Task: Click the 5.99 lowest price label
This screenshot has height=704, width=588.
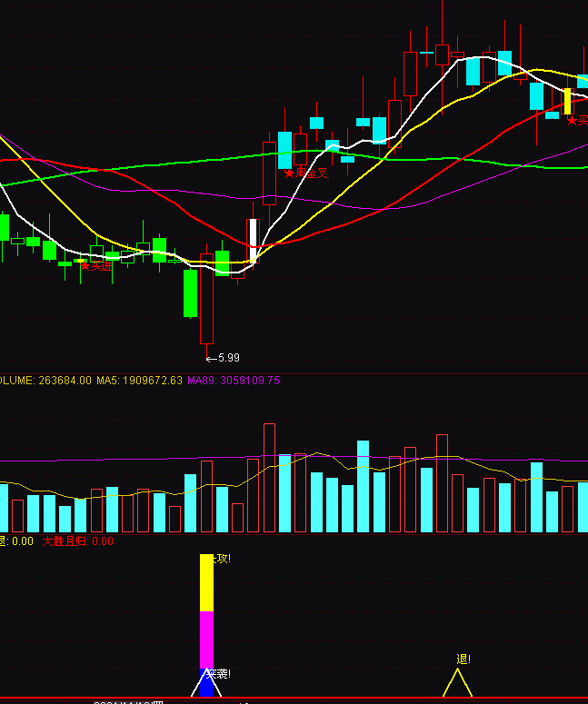Action: coord(229,358)
